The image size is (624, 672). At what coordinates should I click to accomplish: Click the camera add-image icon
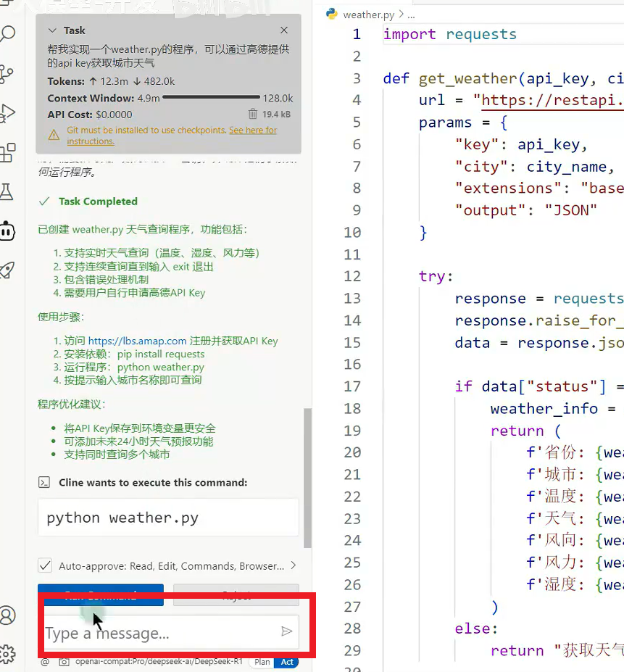click(64, 662)
